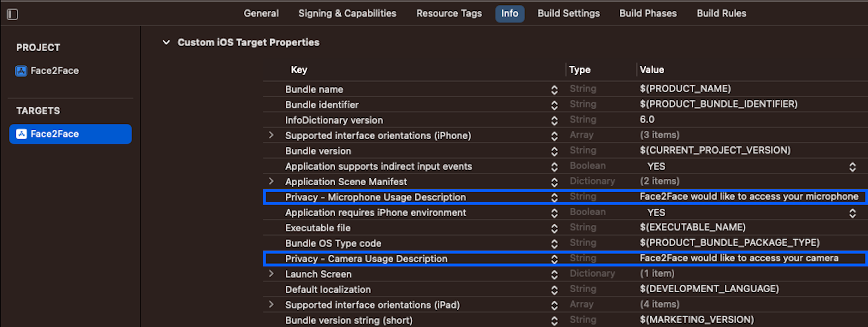Click the key stepper for the Executable file row
The width and height of the screenshot is (868, 327).
[x=554, y=228]
